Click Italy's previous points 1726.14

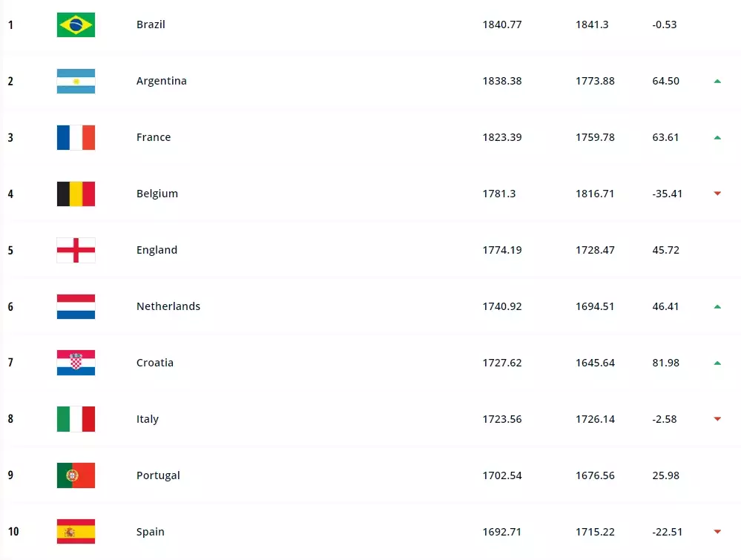click(595, 419)
